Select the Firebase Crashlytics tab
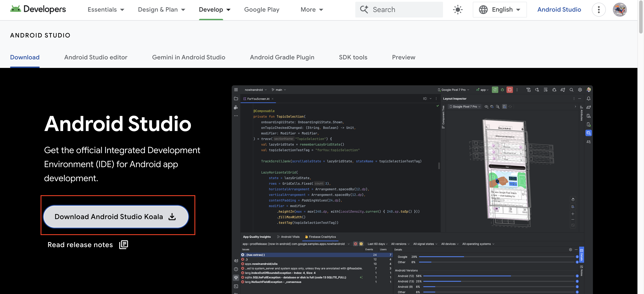 tap(320, 237)
